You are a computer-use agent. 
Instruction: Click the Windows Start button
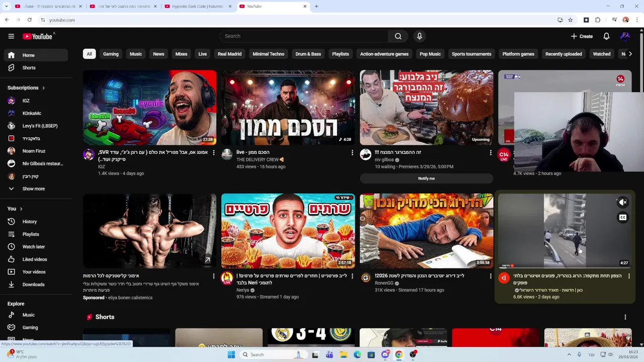(231, 354)
